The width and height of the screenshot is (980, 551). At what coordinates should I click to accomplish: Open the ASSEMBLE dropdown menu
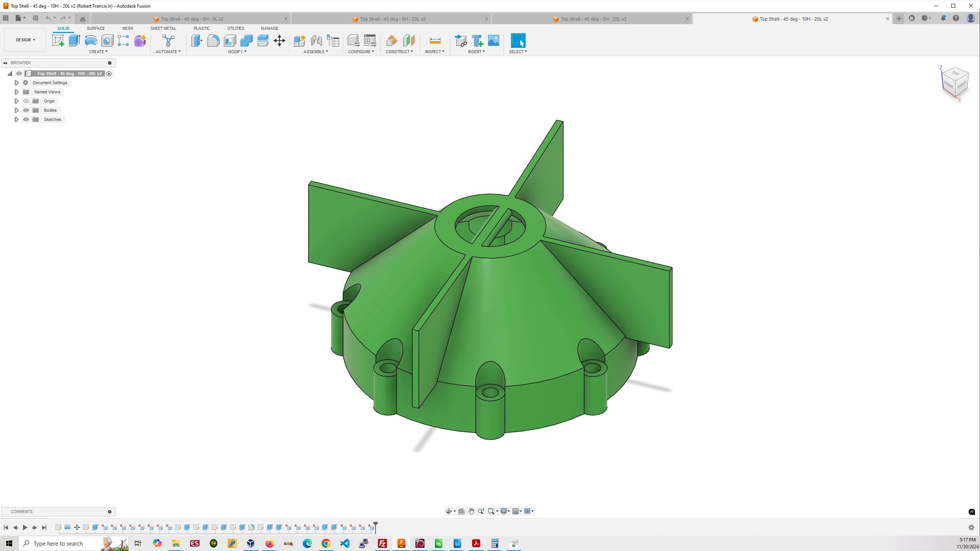pyautogui.click(x=316, y=52)
